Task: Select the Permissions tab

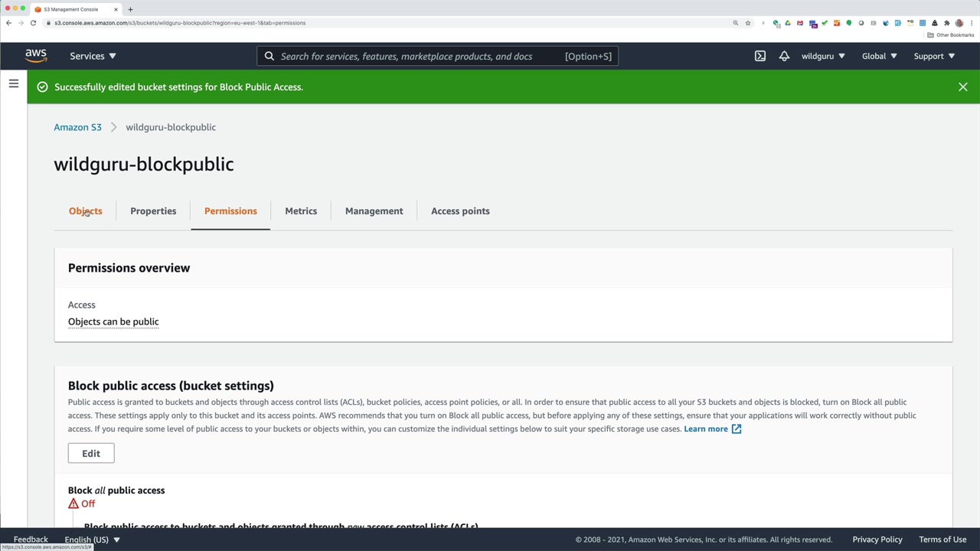Action: tap(230, 211)
